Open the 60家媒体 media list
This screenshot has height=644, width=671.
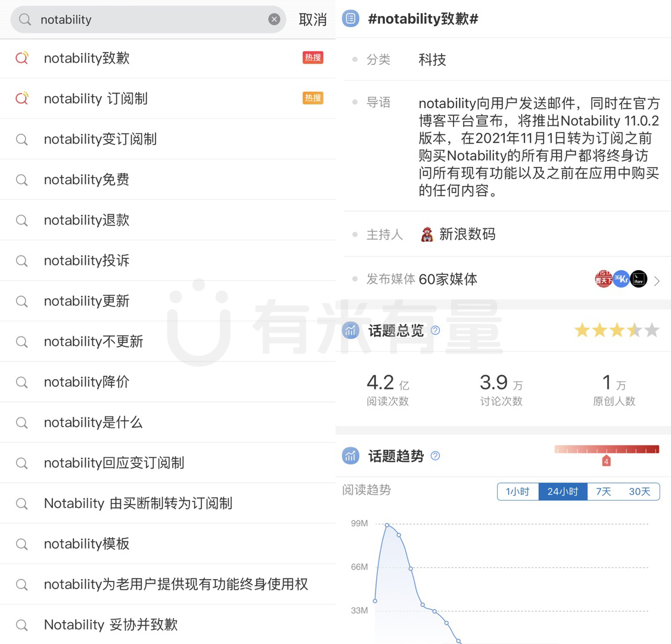[x=448, y=279]
